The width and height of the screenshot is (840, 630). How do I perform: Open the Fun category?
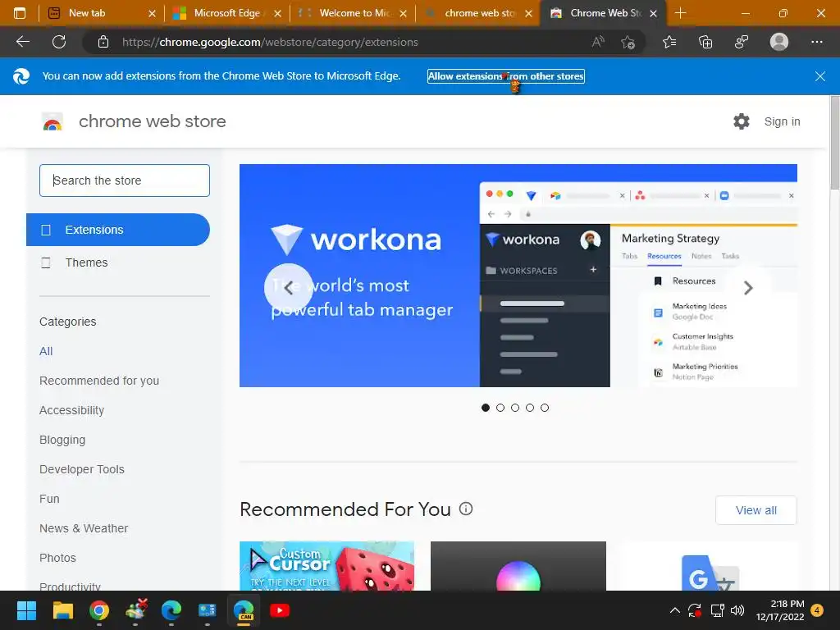click(49, 499)
